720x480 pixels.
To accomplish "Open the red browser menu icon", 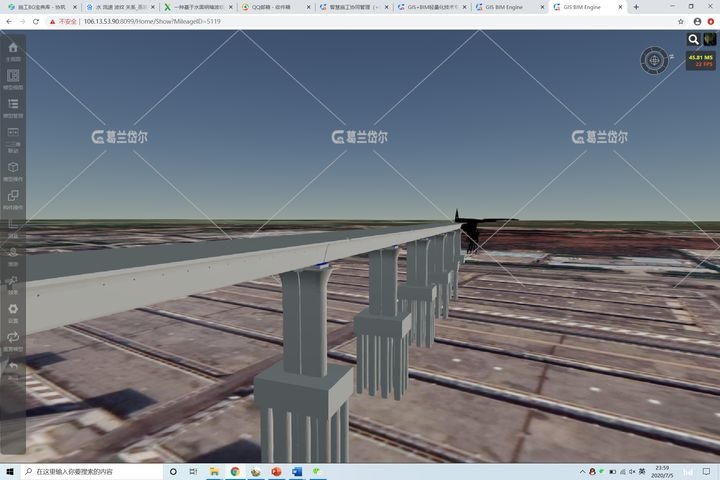I will coord(711,22).
